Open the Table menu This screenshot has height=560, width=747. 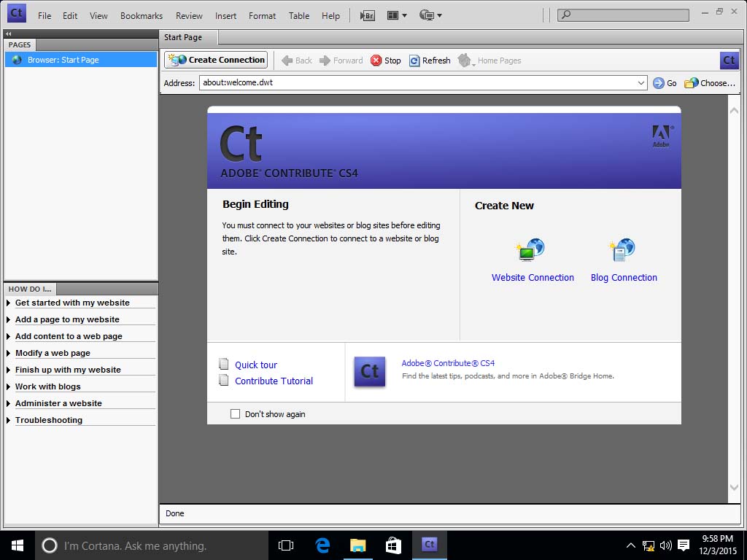click(299, 16)
